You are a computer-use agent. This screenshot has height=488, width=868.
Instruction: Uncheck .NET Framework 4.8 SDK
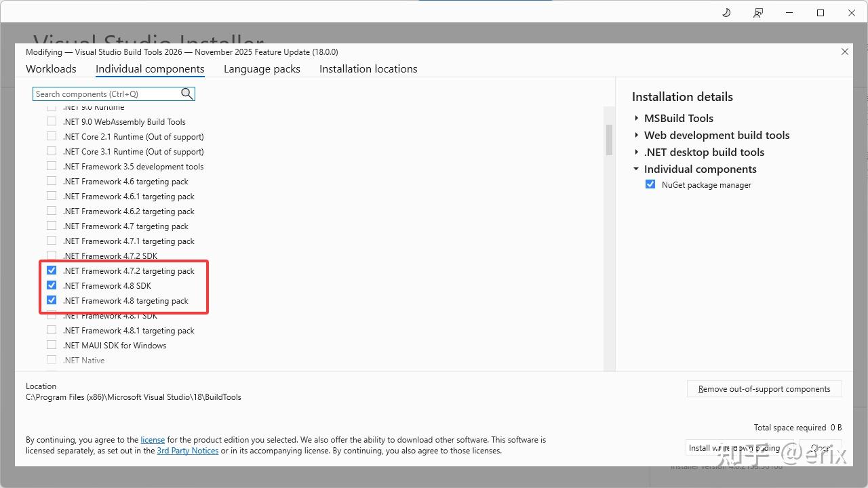tap(52, 285)
